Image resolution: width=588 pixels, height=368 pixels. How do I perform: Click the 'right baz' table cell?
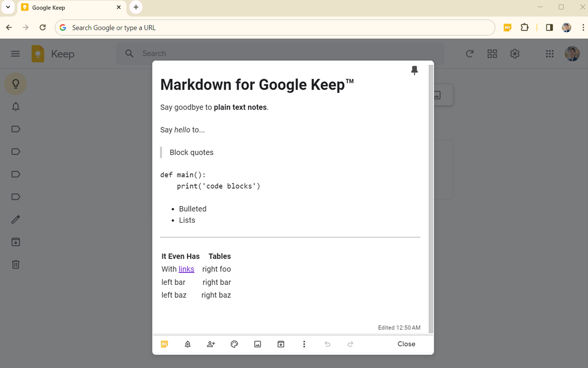coord(216,295)
